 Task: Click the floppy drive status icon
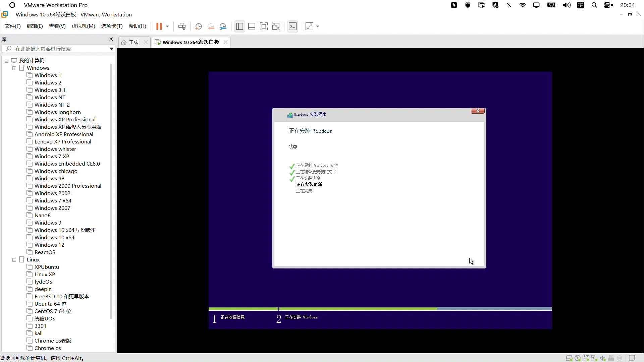click(586, 358)
